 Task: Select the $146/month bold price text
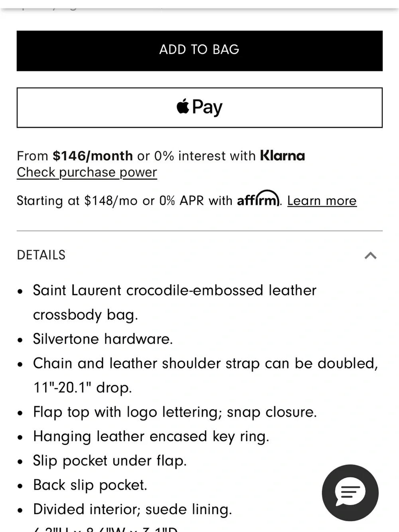[93, 156]
